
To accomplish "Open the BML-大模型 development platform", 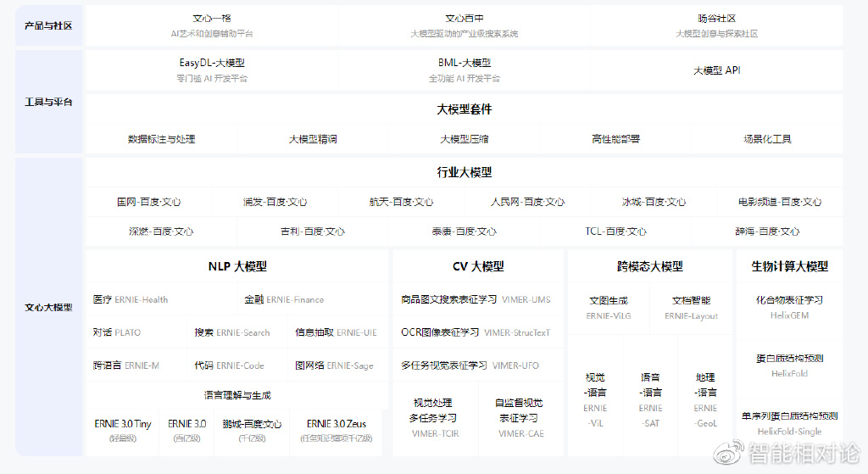I will tap(464, 70).
